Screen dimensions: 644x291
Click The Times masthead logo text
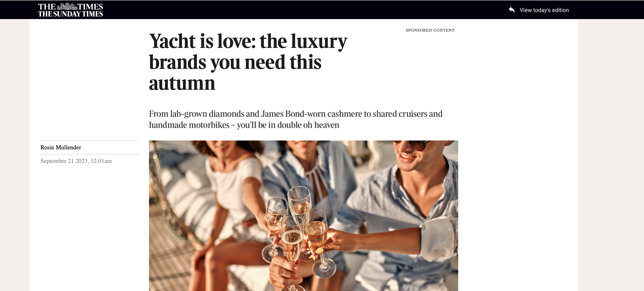click(71, 7)
